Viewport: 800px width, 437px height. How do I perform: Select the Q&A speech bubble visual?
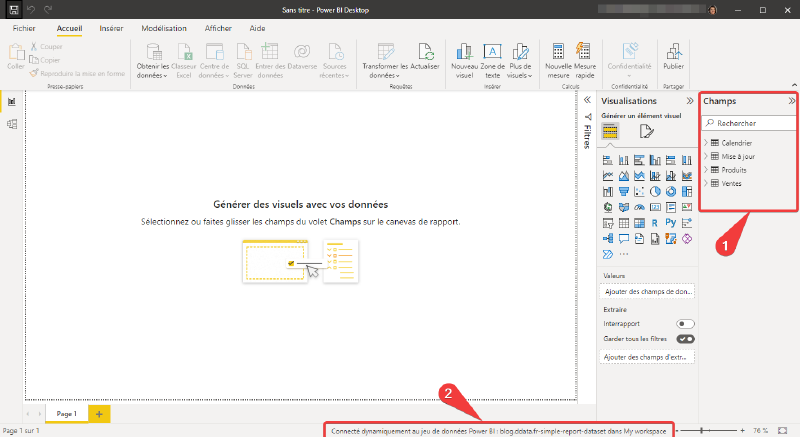pyautogui.click(x=623, y=239)
